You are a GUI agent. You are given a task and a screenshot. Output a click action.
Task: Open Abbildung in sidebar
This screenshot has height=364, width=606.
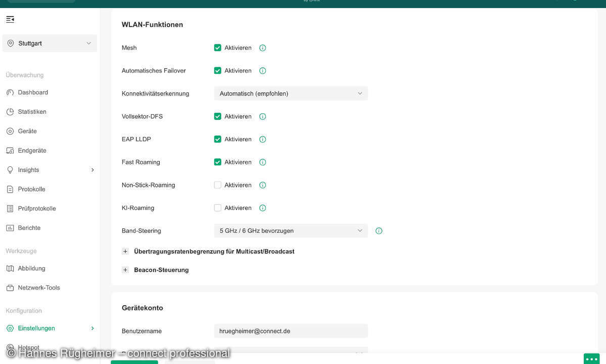[x=31, y=268]
